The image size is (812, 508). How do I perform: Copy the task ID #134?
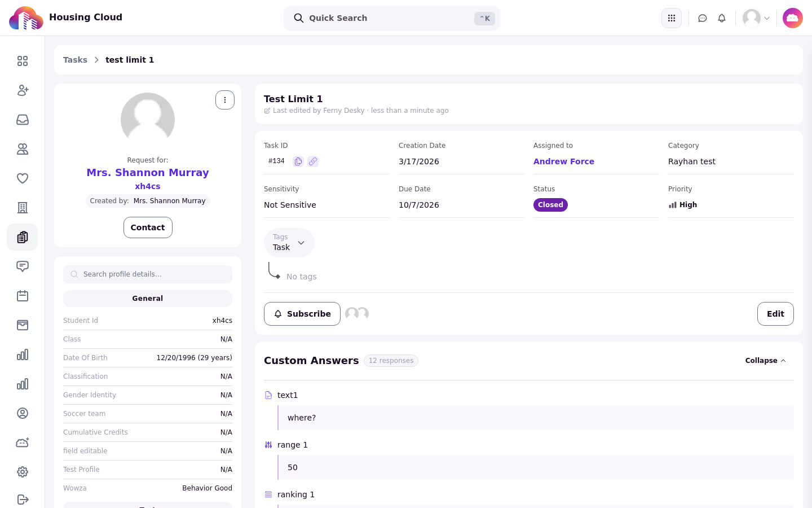pyautogui.click(x=298, y=161)
